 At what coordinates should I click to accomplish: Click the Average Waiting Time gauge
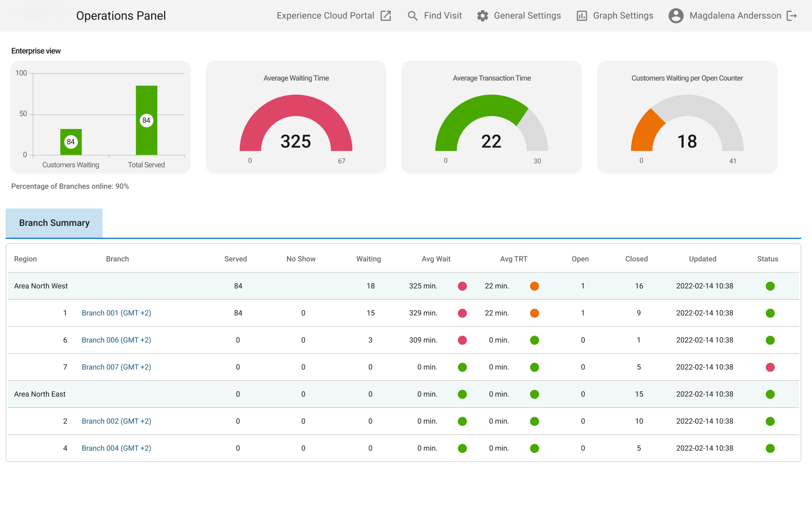tap(296, 124)
